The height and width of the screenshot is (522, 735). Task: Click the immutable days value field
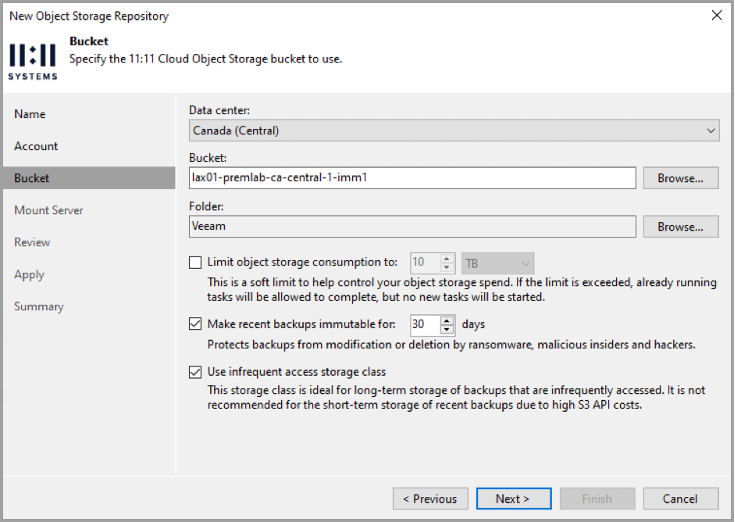click(425, 325)
